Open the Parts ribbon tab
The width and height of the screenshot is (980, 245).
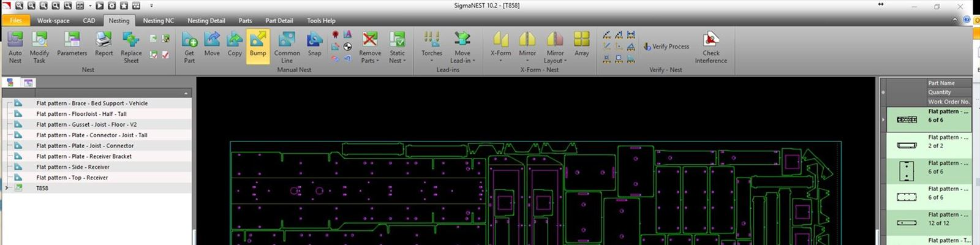(x=245, y=20)
